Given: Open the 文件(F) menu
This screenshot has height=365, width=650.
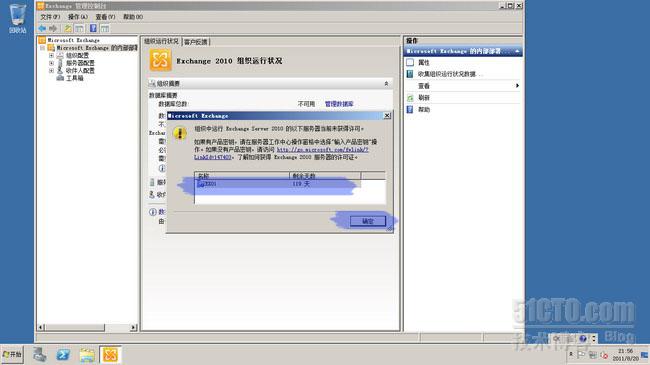Looking at the screenshot, I should click(x=50, y=17).
